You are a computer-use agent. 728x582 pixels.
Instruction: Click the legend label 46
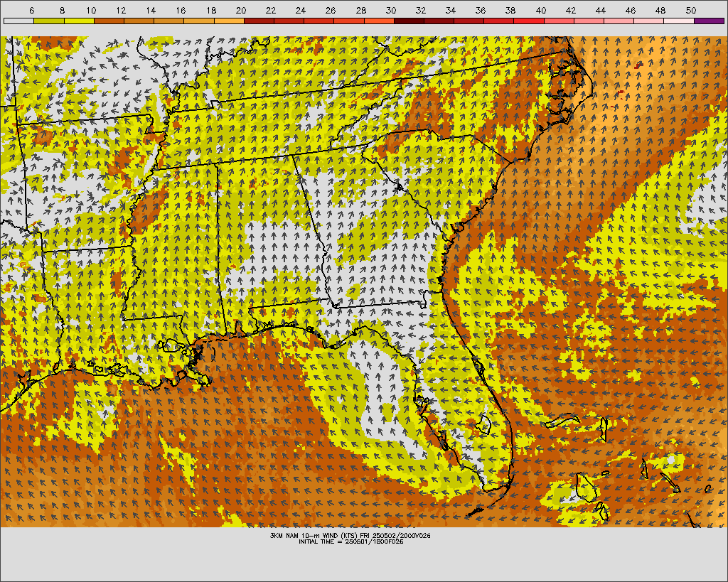(631, 10)
